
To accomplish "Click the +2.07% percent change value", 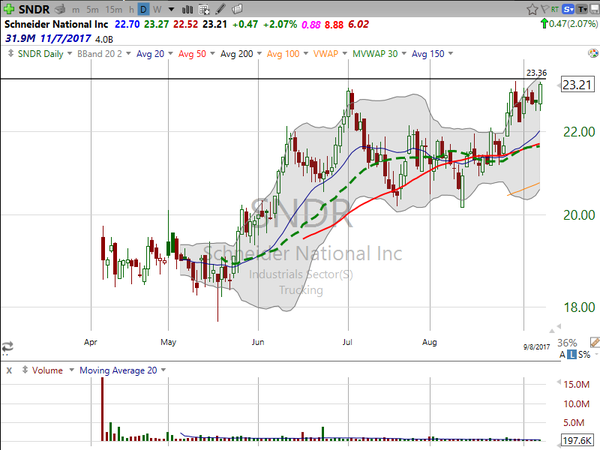I will tap(280, 24).
